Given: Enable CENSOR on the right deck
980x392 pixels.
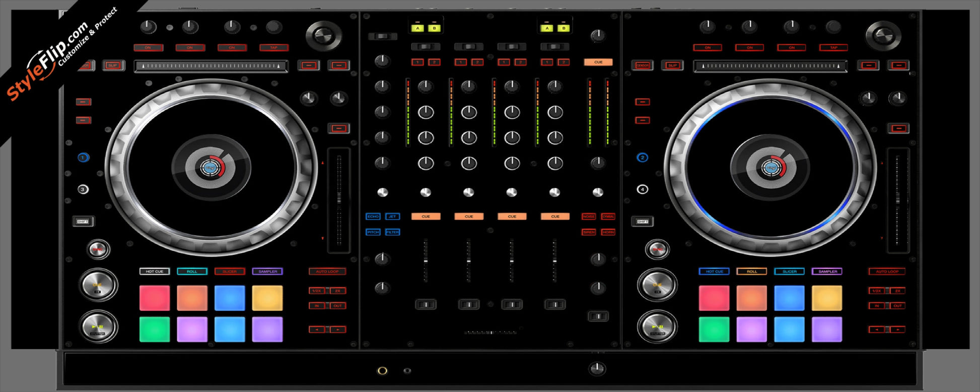Looking at the screenshot, I should click(643, 65).
